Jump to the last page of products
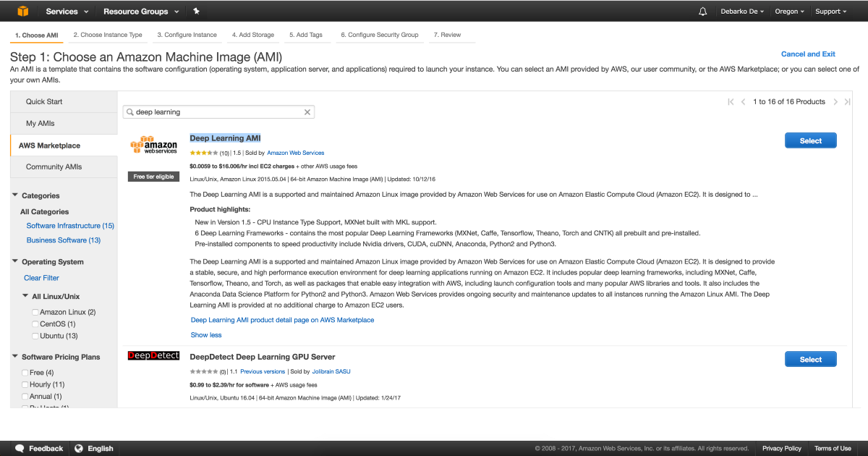Screen dimensions: 868x456 [847, 102]
